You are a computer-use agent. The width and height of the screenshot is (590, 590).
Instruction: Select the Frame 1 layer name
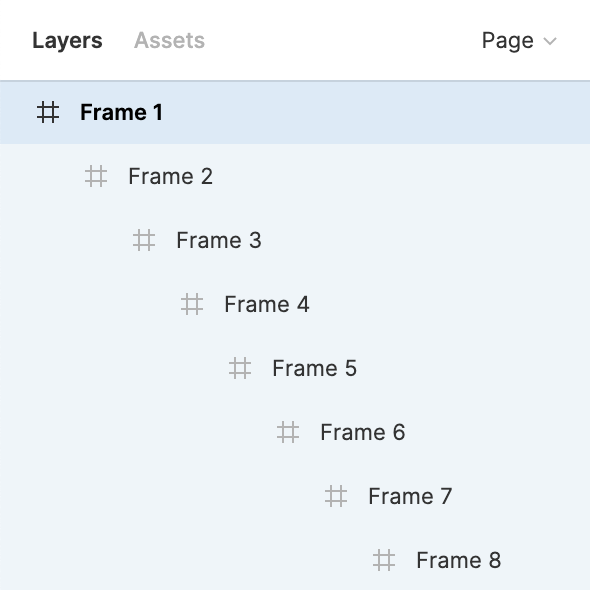pyautogui.click(x=121, y=112)
